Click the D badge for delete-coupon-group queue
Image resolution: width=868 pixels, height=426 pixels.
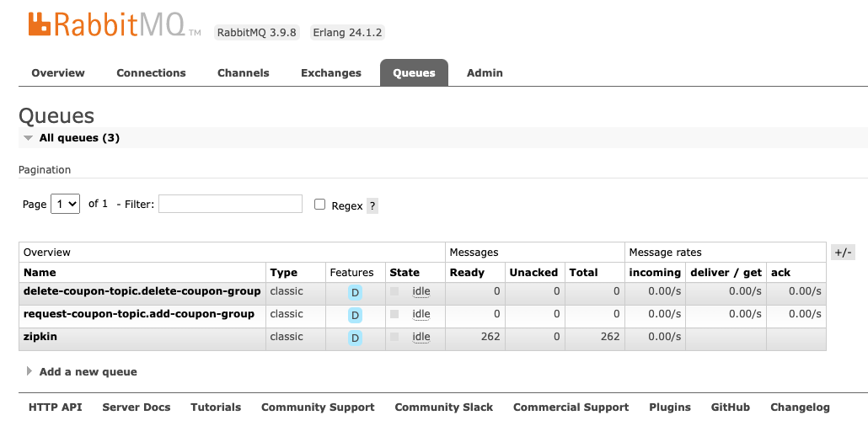[355, 292]
